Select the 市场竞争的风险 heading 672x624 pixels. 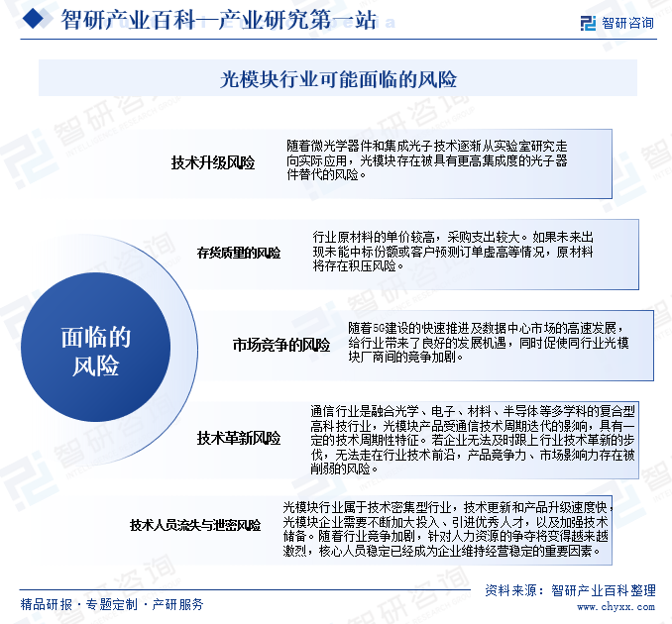pyautogui.click(x=281, y=345)
